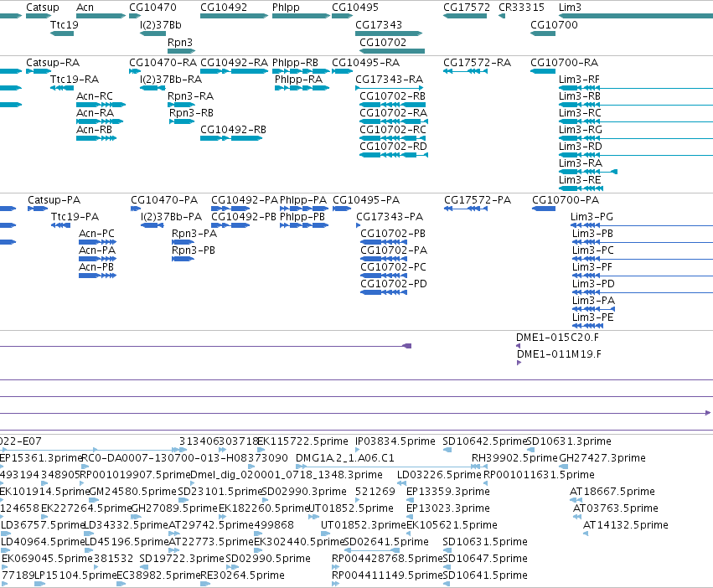Select the l(2)37Bb-RA transcript label
This screenshot has width=713, height=588.
click(x=171, y=79)
